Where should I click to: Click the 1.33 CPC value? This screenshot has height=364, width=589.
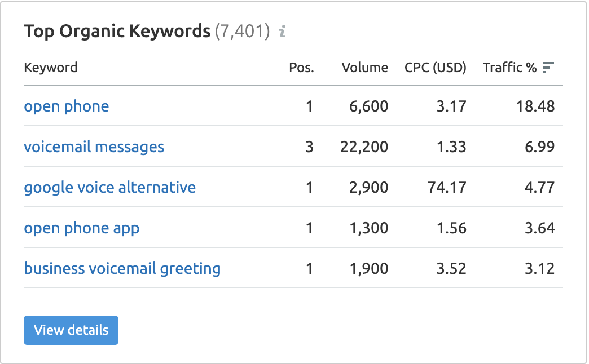(451, 147)
